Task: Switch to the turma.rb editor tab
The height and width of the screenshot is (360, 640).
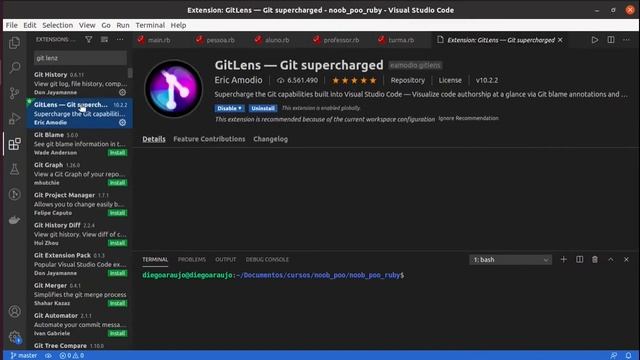Action: click(401, 40)
